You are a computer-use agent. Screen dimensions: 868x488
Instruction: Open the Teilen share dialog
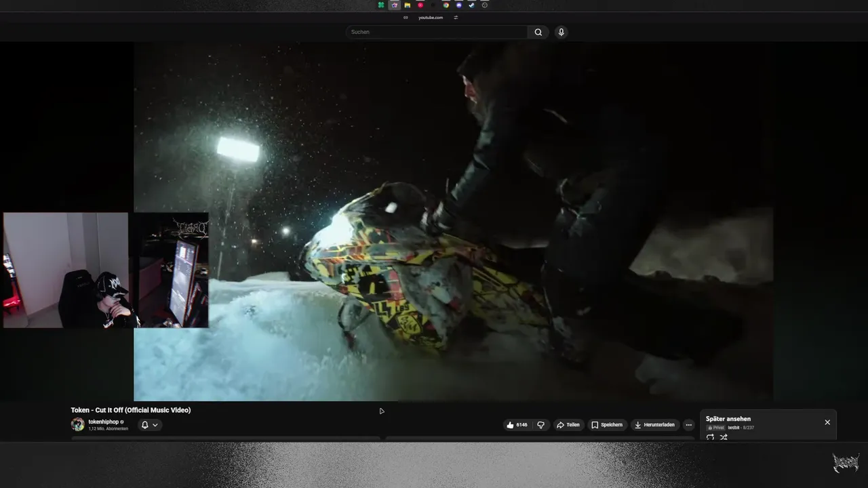click(568, 425)
